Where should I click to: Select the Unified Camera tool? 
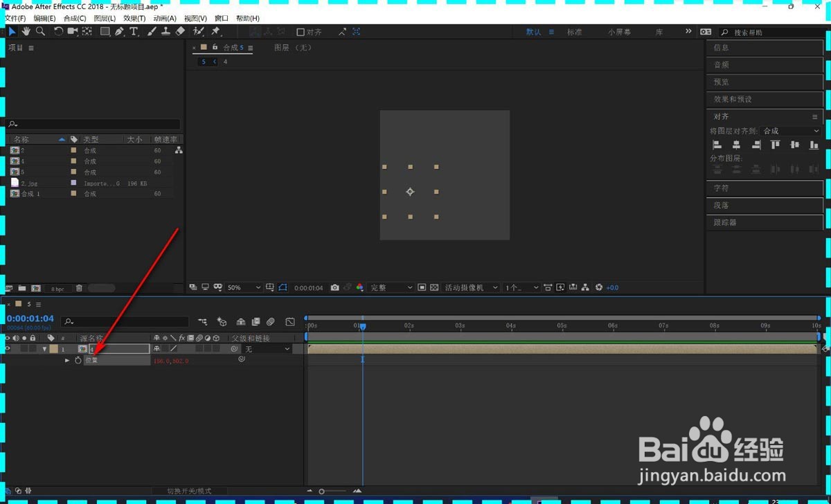[73, 31]
